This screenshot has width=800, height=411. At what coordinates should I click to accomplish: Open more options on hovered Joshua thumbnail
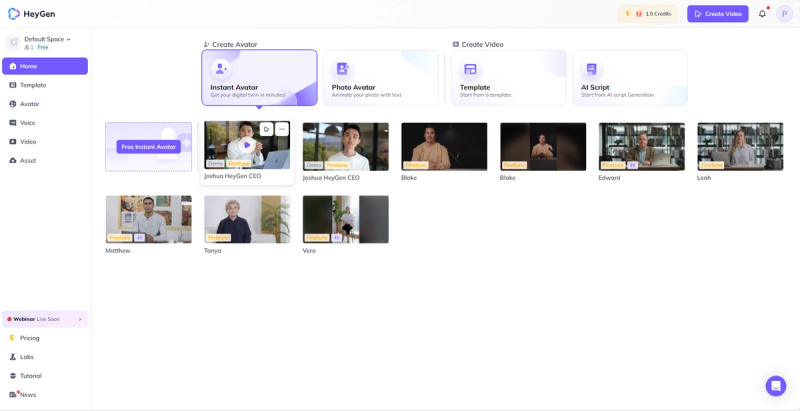point(282,129)
